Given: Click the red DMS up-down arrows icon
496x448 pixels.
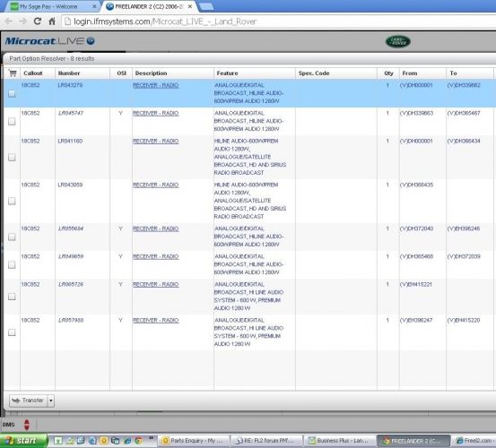Looking at the screenshot, I should click(27, 425).
